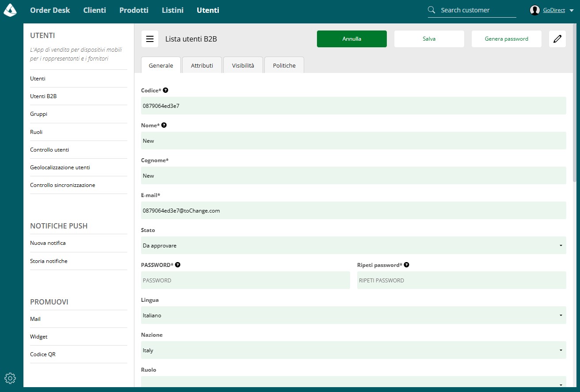The image size is (580, 392).
Task: Open Codice QR under Promuovi
Action: pos(79,354)
